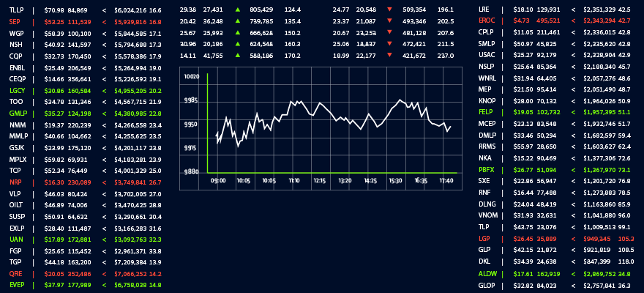644x293 pixels.
Task: Click the red down arrow beside 509,354
Action: click(389, 10)
